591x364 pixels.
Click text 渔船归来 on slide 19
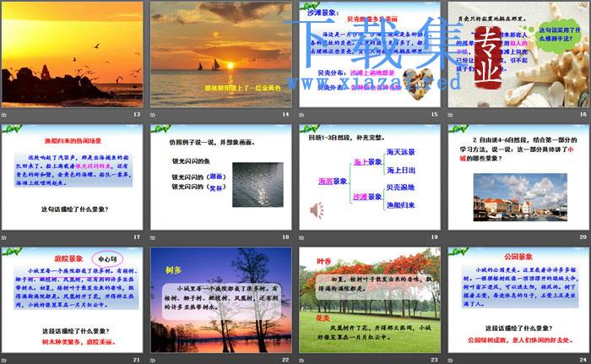[401, 205]
